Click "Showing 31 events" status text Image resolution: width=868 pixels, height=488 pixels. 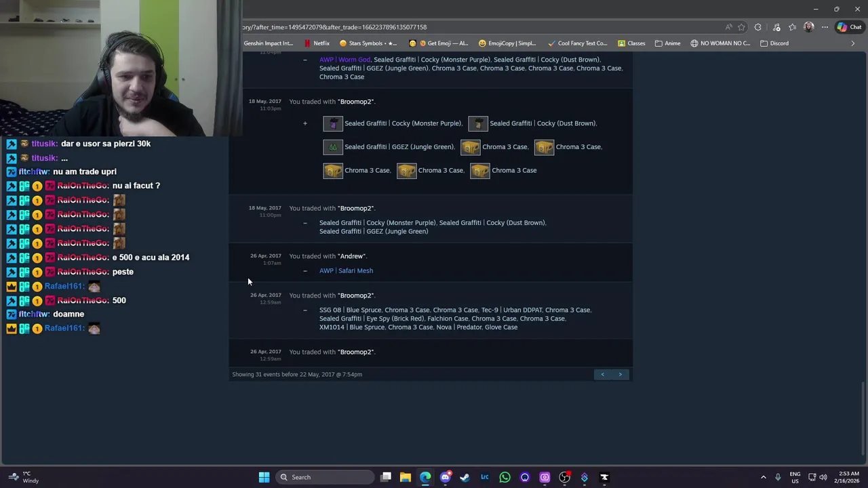(297, 374)
